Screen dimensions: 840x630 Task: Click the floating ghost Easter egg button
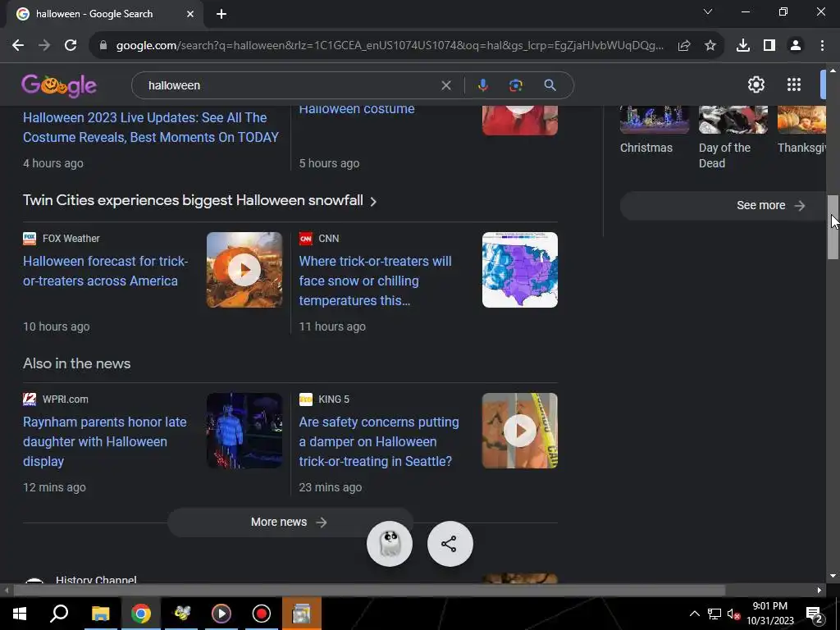[390, 544]
